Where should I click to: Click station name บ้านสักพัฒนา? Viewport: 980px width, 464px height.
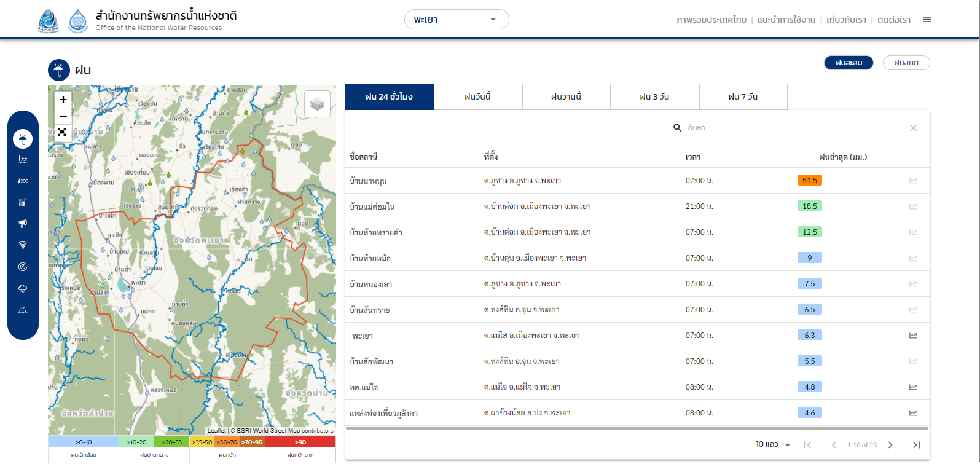371,361
